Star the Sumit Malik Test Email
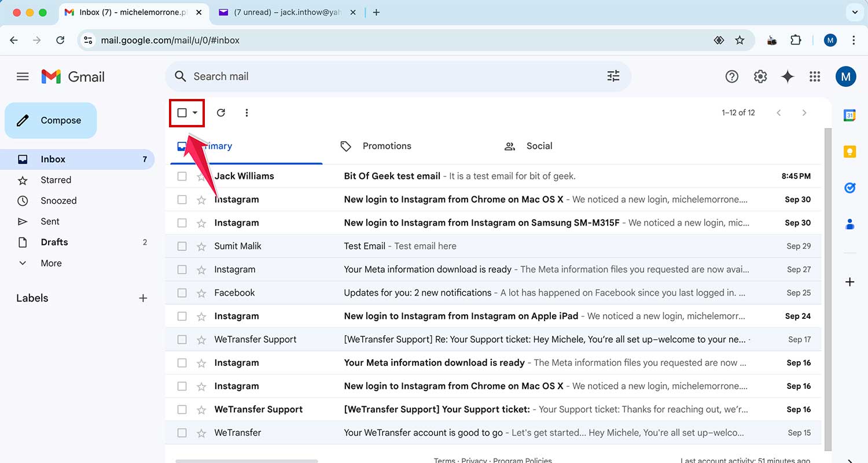Viewport: 868px width, 463px height. (x=200, y=246)
